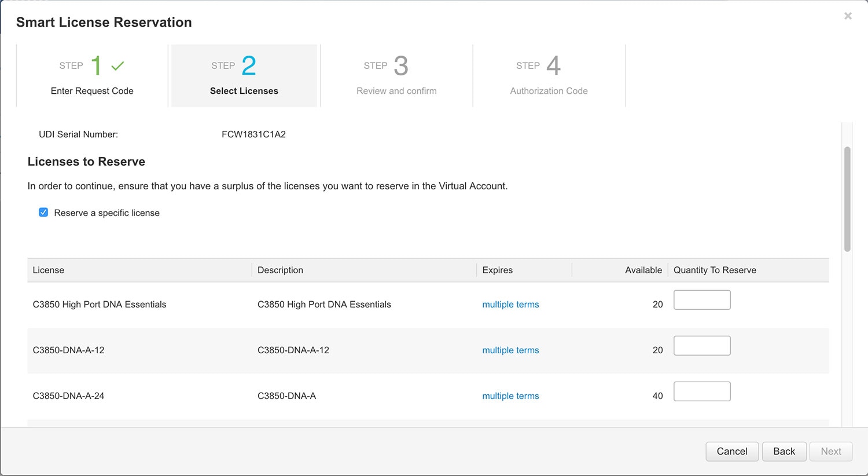Click quantity field for C3850-DNA-A-12
The height and width of the screenshot is (476, 868).
click(x=702, y=346)
